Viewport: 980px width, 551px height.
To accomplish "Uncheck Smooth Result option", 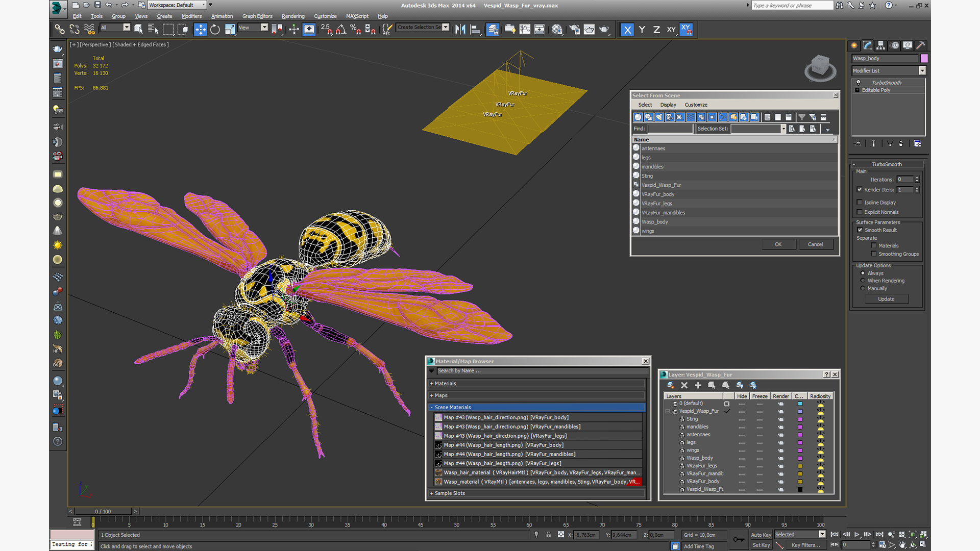I will (860, 230).
